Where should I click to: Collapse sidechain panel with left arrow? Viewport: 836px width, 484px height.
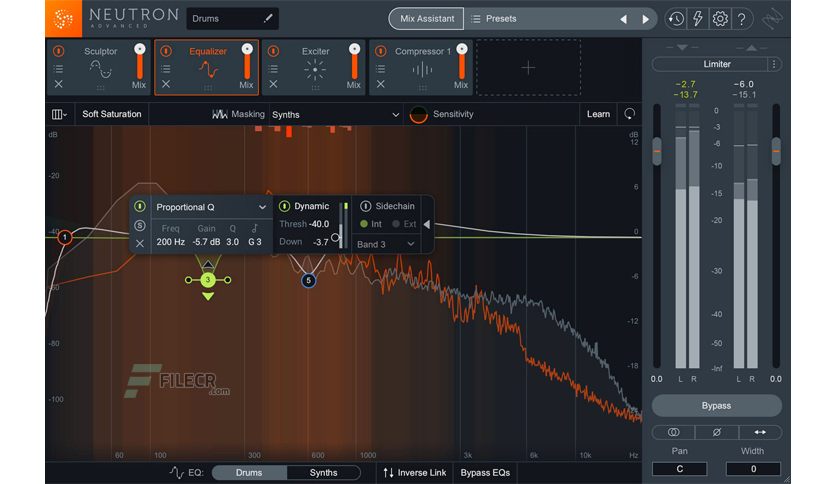pyautogui.click(x=427, y=224)
